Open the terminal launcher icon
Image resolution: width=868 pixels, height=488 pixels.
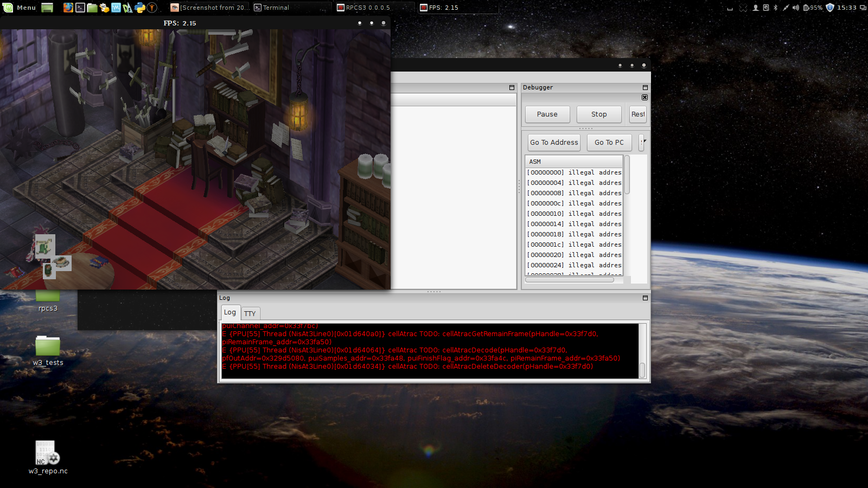pos(80,8)
